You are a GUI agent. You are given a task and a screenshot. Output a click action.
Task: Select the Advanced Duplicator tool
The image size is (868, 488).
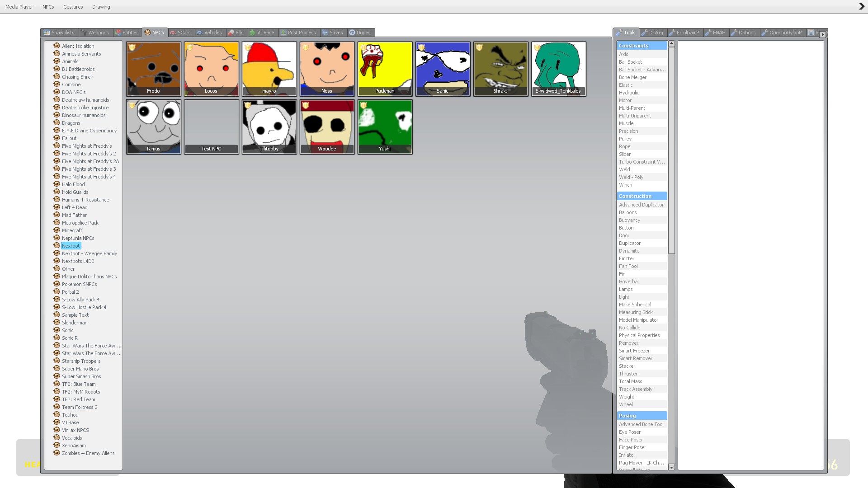(x=642, y=205)
